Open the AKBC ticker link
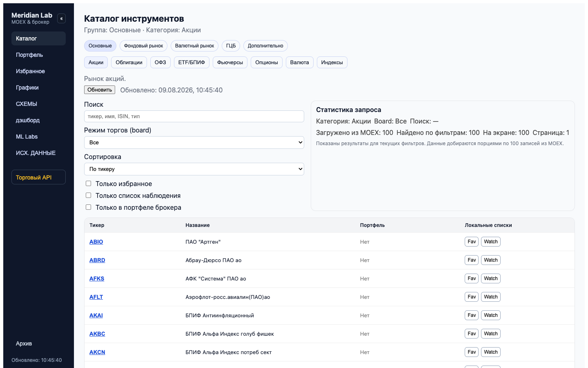The width and height of the screenshot is (588, 368). pyautogui.click(x=97, y=334)
